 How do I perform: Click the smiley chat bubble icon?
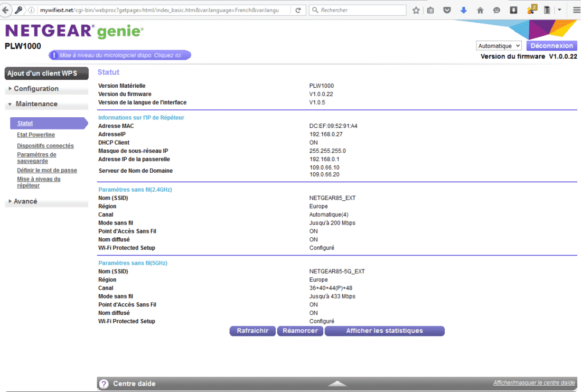tap(497, 10)
